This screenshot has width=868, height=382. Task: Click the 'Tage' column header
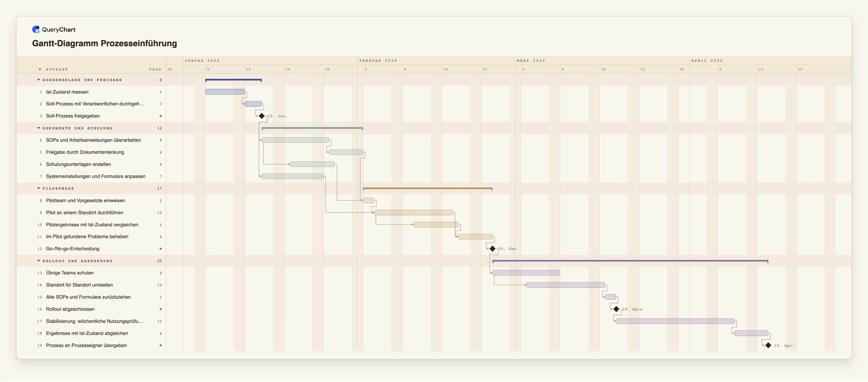pos(155,69)
